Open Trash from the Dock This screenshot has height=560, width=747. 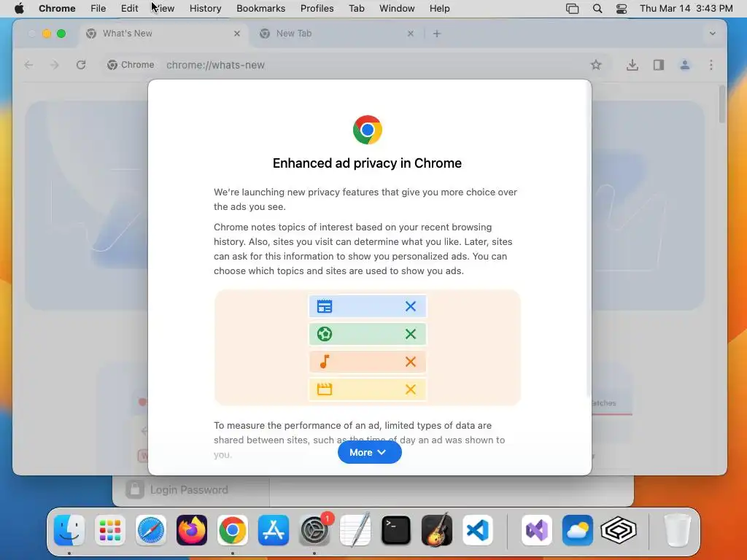click(678, 530)
